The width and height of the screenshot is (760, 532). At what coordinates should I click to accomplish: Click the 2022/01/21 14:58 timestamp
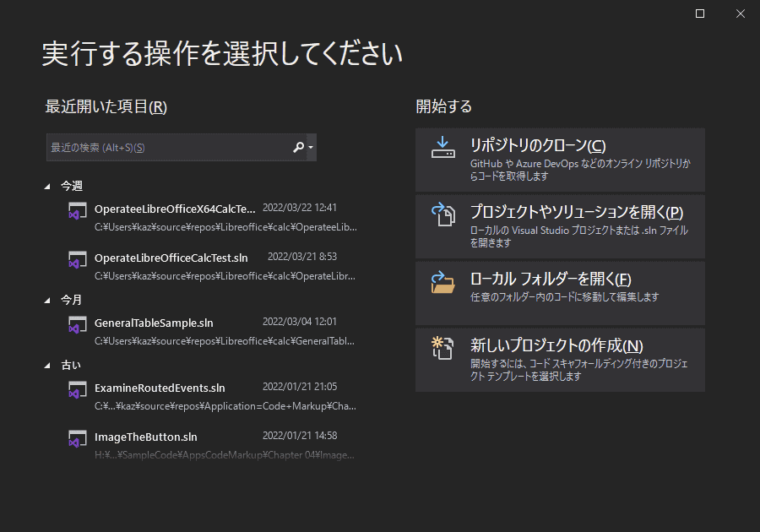click(300, 435)
